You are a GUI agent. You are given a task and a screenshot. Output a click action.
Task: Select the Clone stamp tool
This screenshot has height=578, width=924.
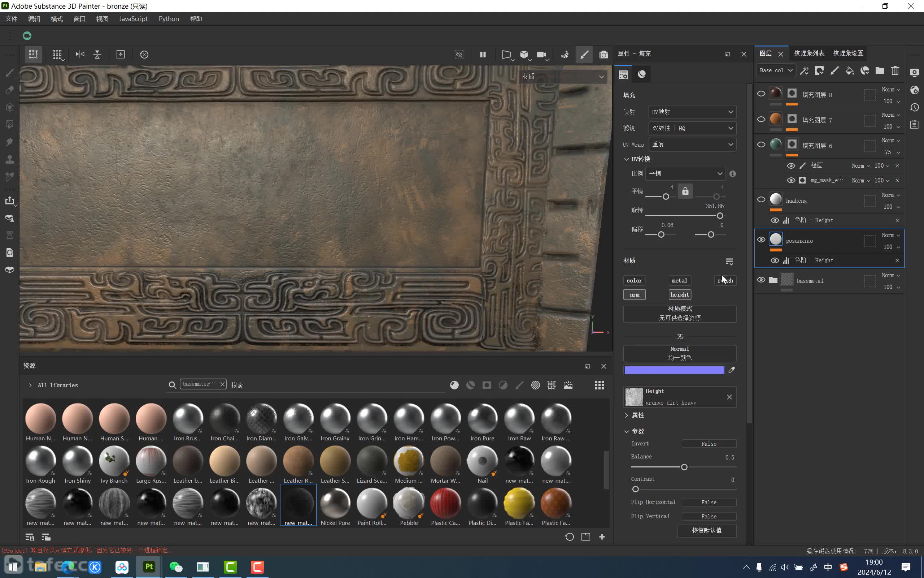click(x=10, y=159)
